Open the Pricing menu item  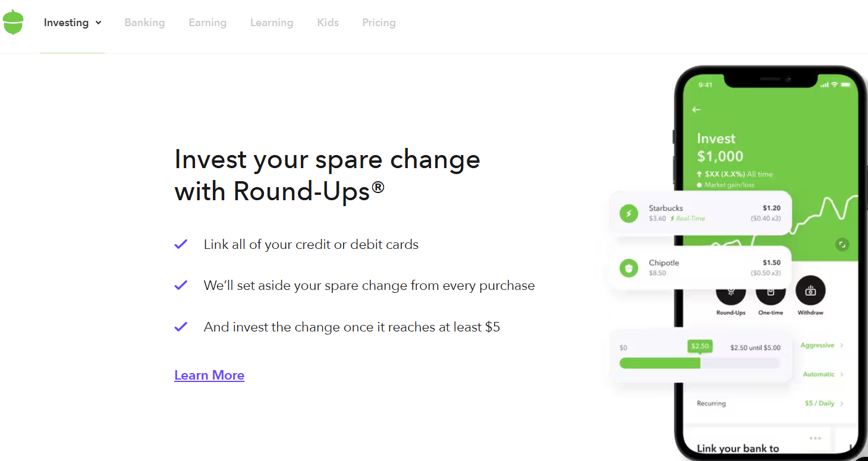coord(379,23)
